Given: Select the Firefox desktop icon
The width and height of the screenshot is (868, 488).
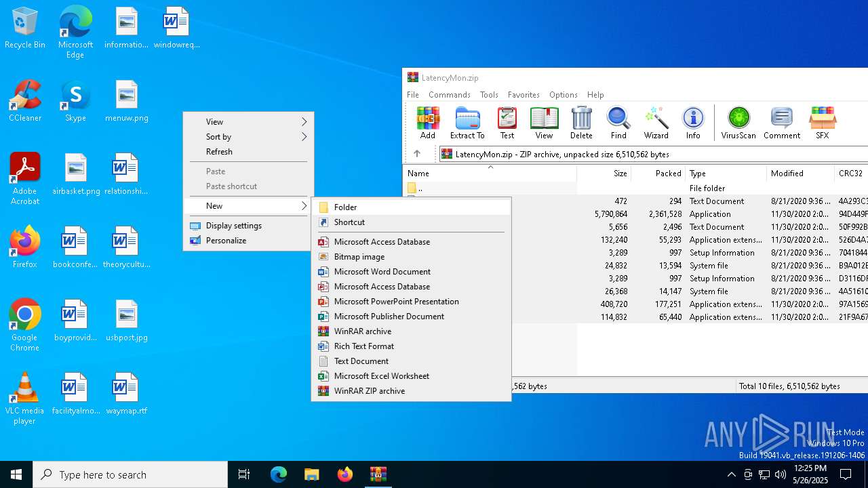Looking at the screenshot, I should [25, 247].
